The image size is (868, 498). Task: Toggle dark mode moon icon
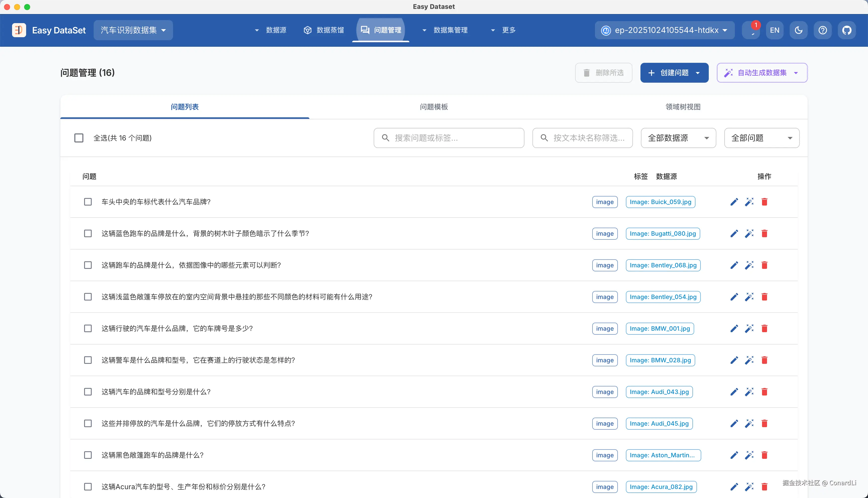(799, 30)
